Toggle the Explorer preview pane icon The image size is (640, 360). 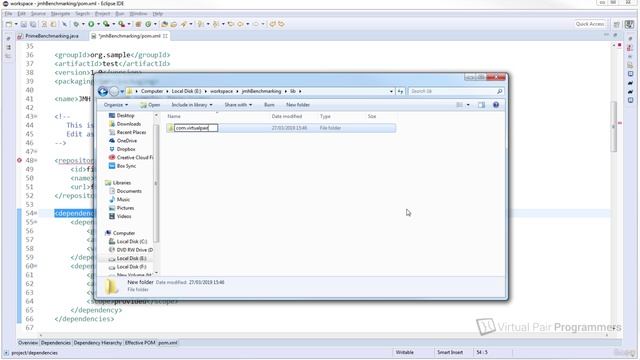482,105
